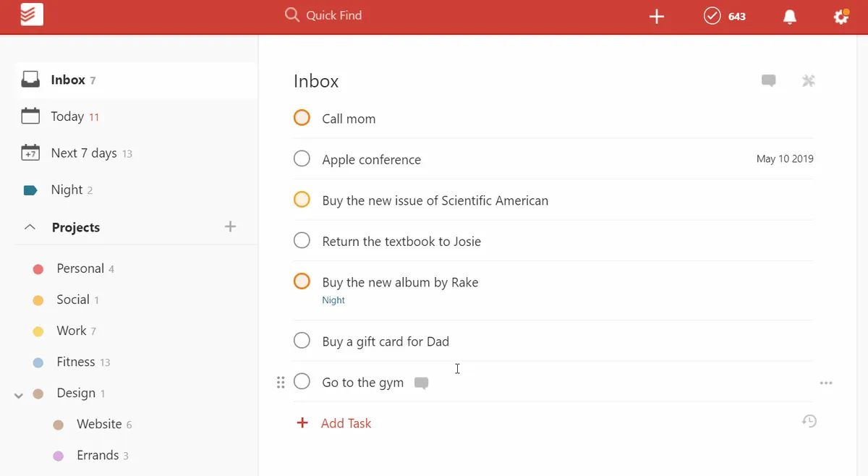Collapse the Projects section
The width and height of the screenshot is (868, 476).
30,227
